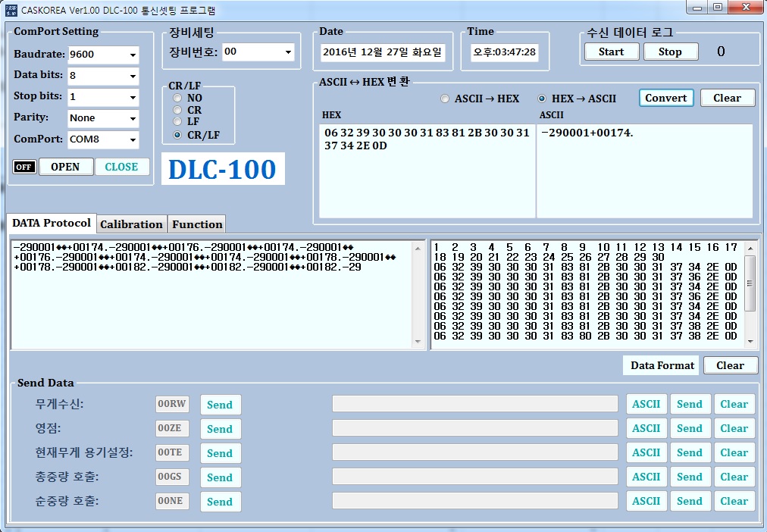767x532 pixels.
Task: Click the 00RW command field
Action: tap(172, 404)
